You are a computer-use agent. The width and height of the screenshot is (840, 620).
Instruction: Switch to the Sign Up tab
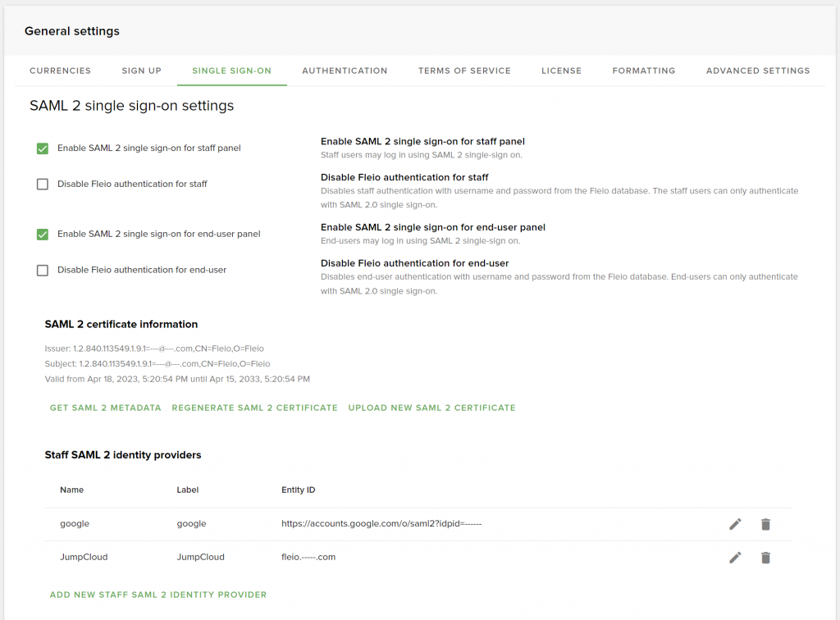[x=141, y=71]
